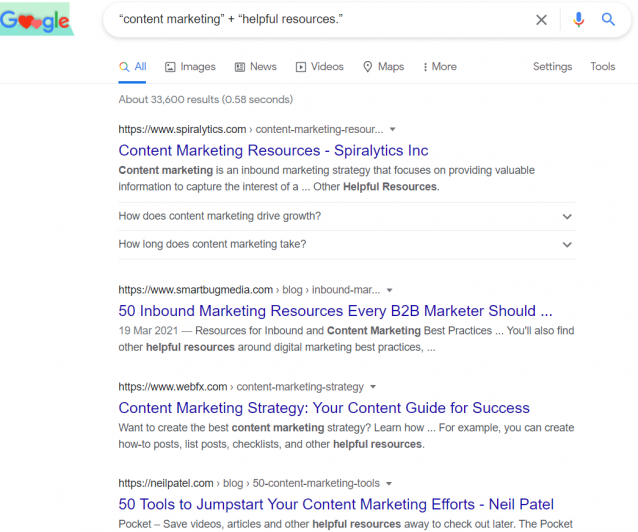This screenshot has height=532, width=638.
Task: Expand 'How does content marketing drive growth?'
Action: click(347, 216)
